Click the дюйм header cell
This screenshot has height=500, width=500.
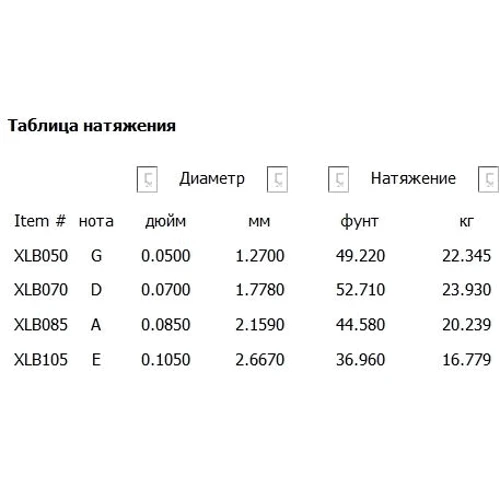[165, 222]
